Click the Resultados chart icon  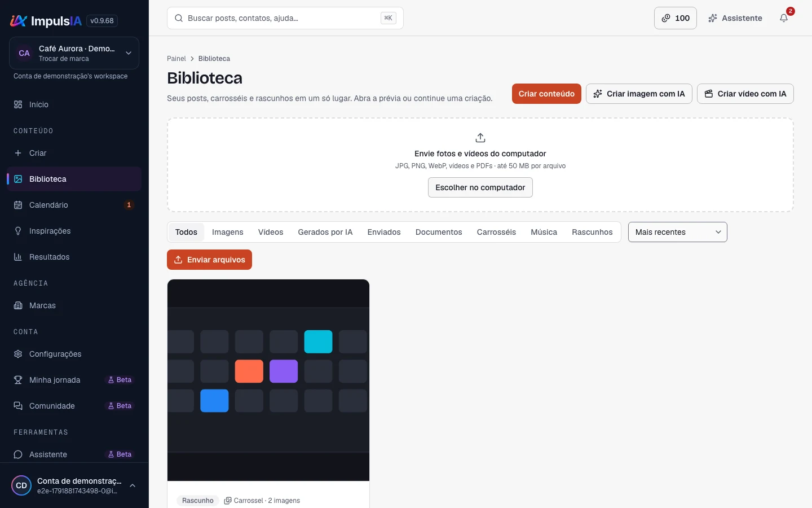[18, 257]
